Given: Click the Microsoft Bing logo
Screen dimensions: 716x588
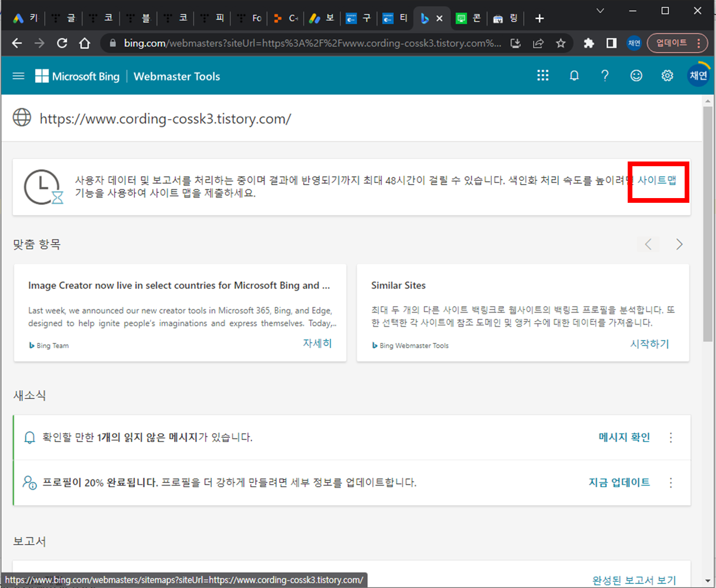Looking at the screenshot, I should tap(77, 76).
